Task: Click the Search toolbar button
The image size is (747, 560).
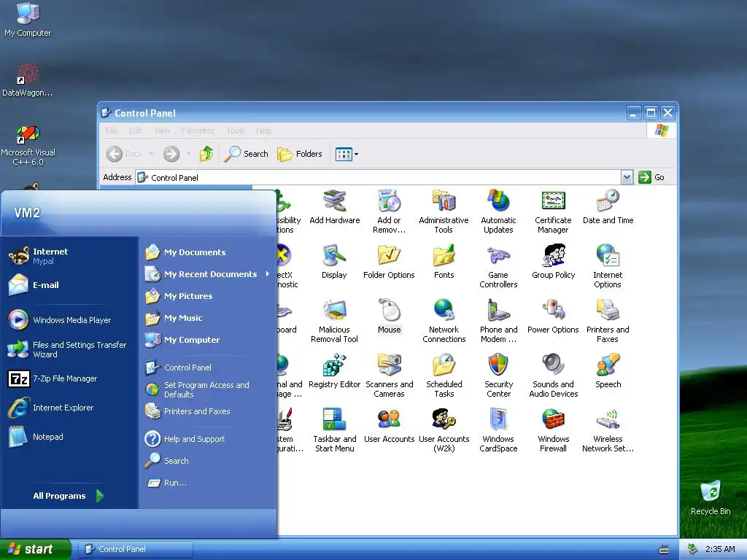Action: pyautogui.click(x=247, y=154)
